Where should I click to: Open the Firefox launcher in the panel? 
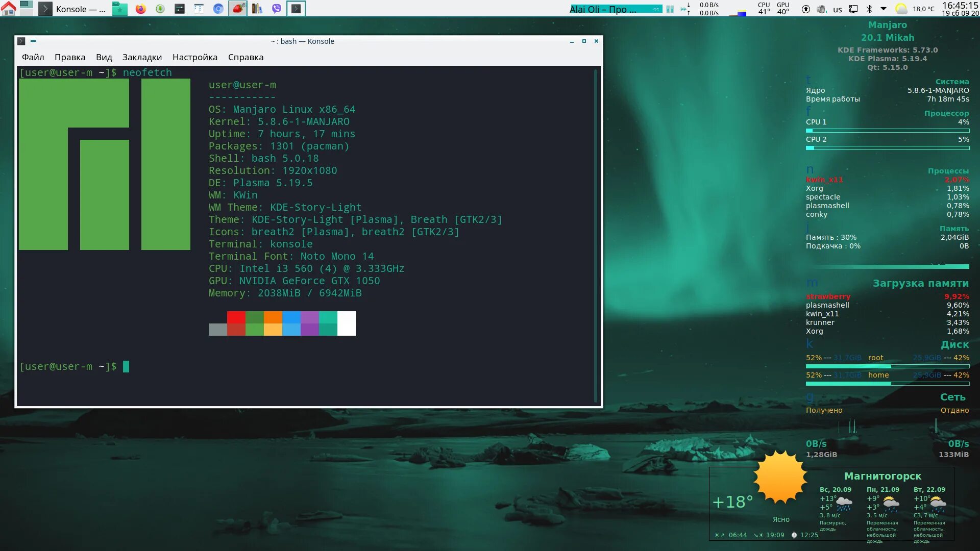pyautogui.click(x=140, y=9)
